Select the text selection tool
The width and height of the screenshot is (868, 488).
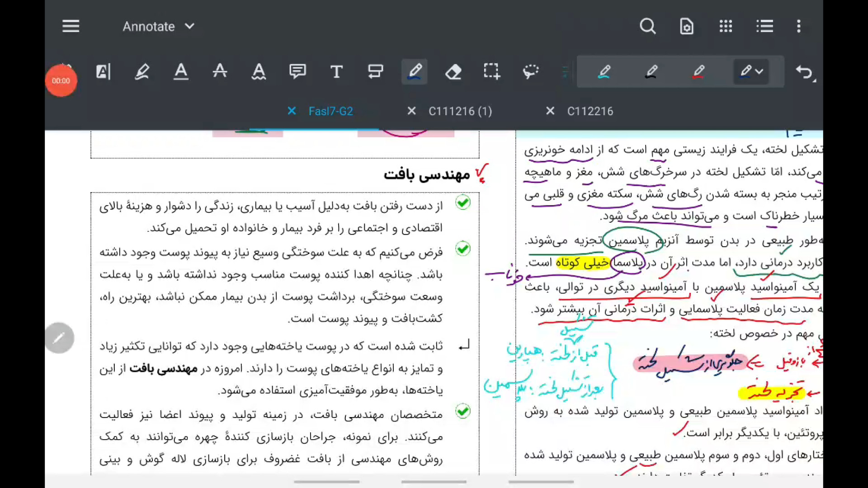coord(103,71)
